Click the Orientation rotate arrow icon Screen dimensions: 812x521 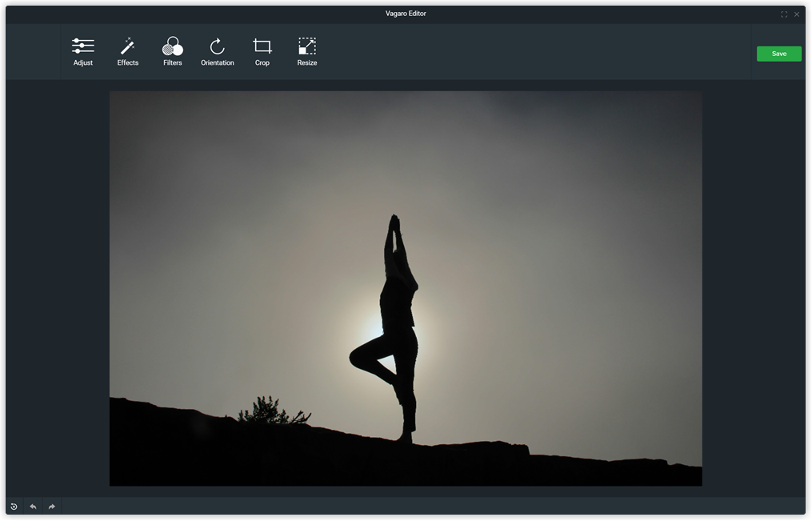(x=218, y=46)
